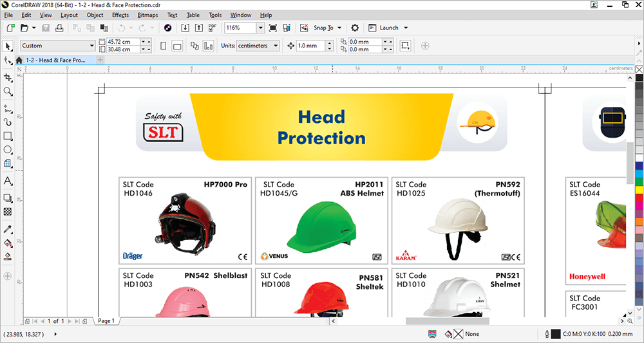Image resolution: width=644 pixels, height=343 pixels.
Task: Click the Redo arrow icon
Action: pos(142,28)
